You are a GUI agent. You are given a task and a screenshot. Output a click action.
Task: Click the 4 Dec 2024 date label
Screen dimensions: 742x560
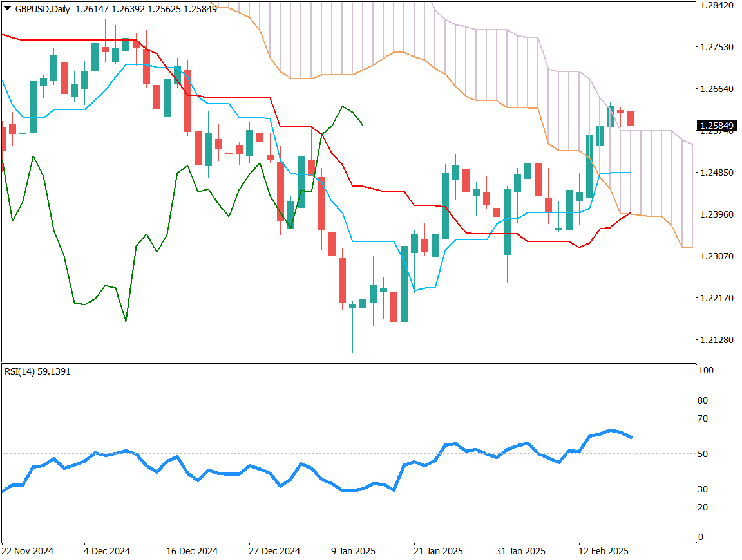[x=106, y=551]
